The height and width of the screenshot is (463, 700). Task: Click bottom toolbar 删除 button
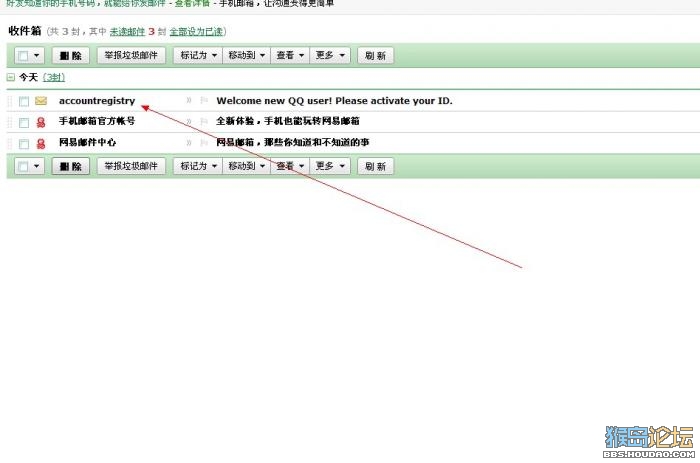pyautogui.click(x=71, y=166)
